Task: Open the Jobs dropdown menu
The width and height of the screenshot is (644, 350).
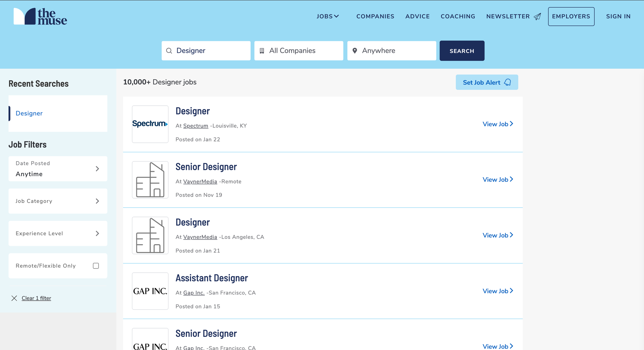Action: 327,16
